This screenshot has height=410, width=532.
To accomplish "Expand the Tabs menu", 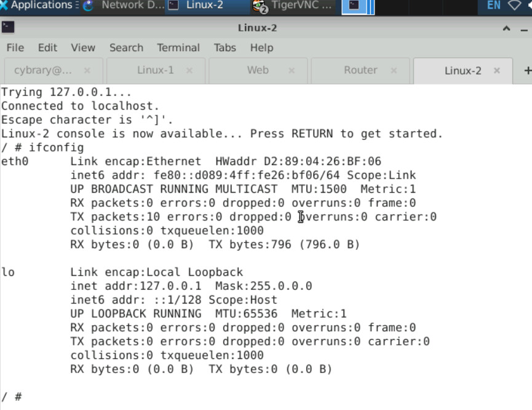I will coord(224,47).
